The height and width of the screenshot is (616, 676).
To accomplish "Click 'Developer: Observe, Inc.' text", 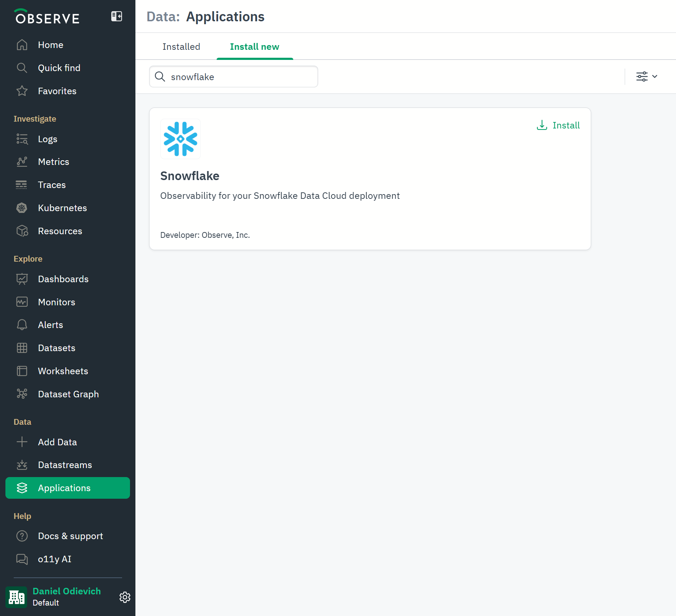I will (205, 235).
